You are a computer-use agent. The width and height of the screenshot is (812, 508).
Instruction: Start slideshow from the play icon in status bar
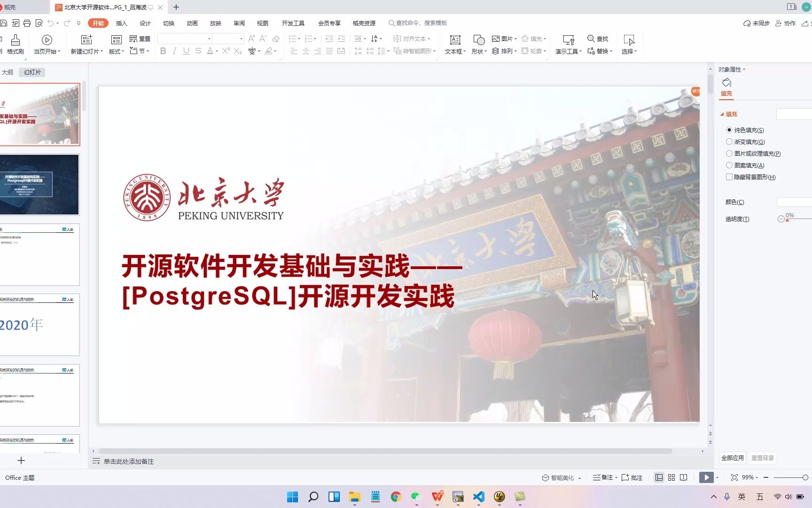coord(706,477)
